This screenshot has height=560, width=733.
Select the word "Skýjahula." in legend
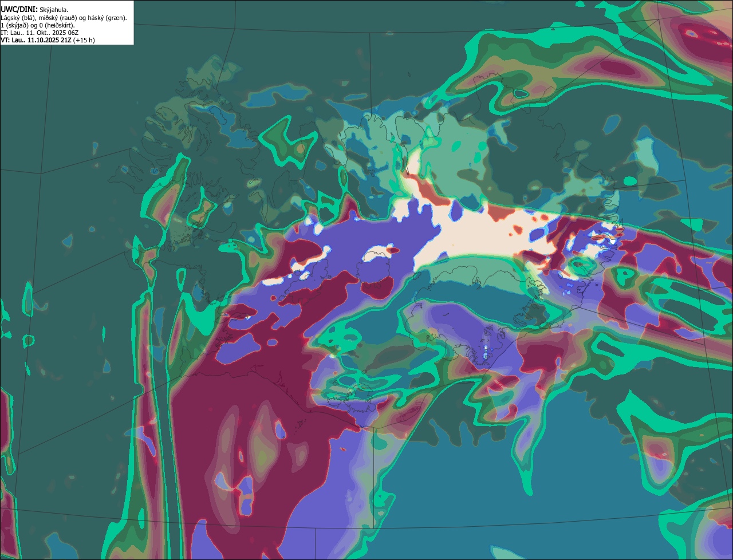tap(54, 10)
